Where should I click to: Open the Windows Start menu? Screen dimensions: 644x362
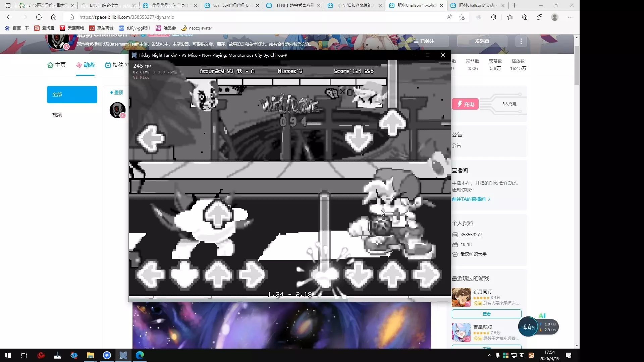(x=8, y=355)
